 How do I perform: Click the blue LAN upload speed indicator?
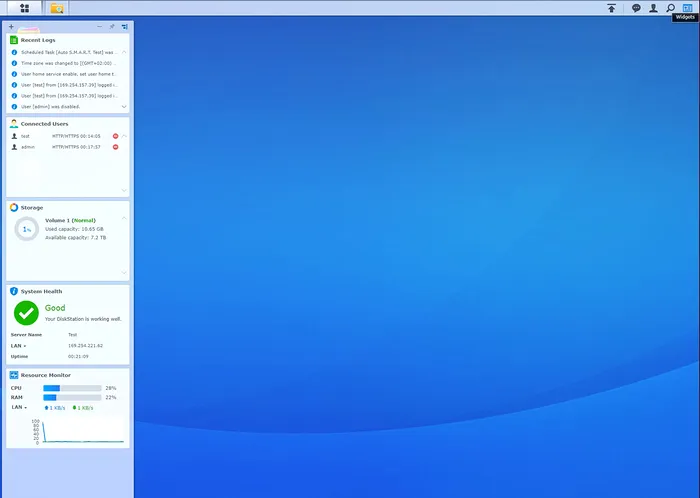55,408
